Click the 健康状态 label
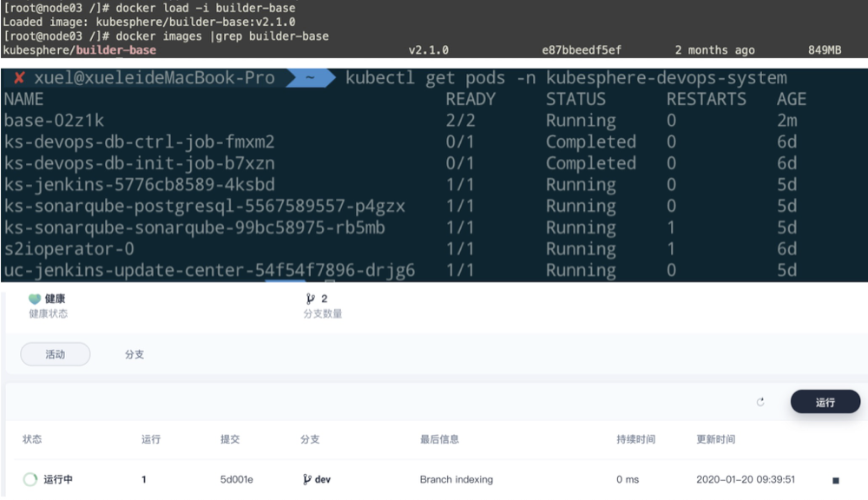 (x=48, y=314)
